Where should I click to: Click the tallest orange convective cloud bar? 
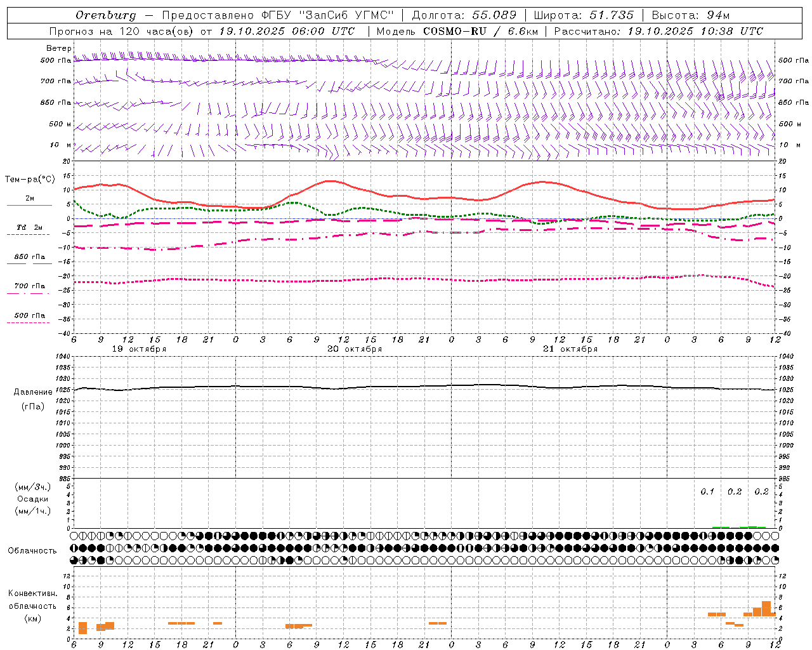(766, 609)
